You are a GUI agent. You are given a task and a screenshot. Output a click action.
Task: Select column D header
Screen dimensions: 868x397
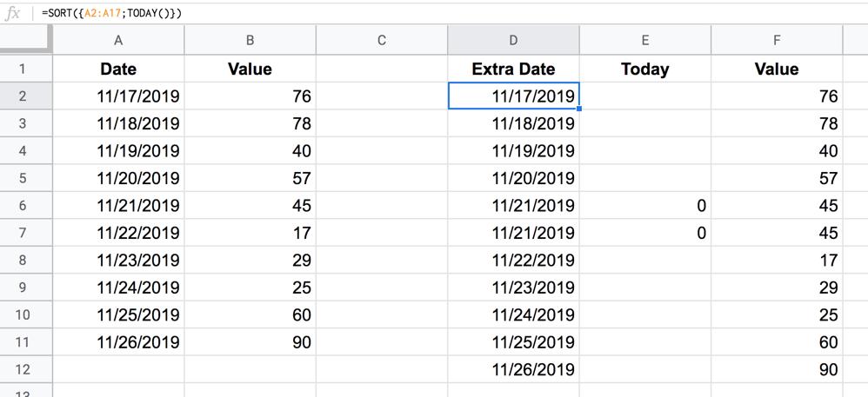513,40
